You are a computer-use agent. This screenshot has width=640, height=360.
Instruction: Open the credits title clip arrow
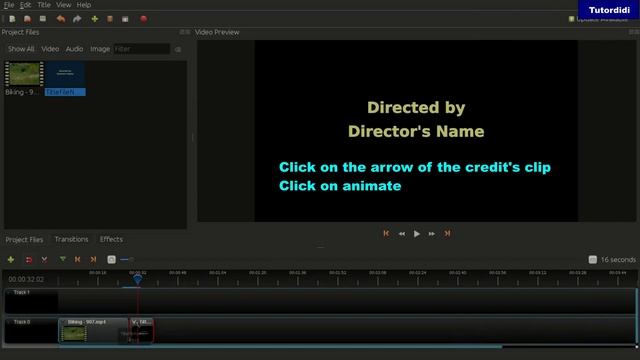point(134,322)
